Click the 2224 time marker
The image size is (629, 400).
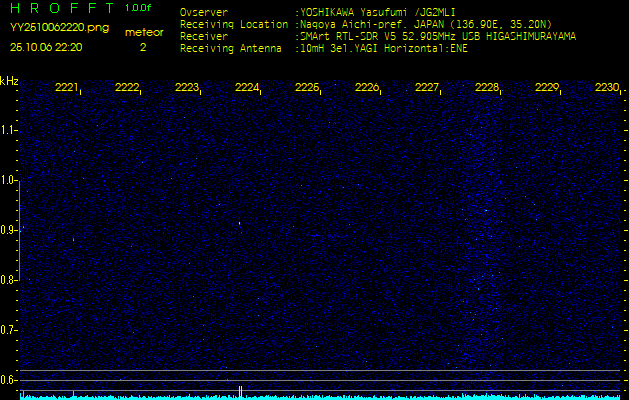click(247, 88)
